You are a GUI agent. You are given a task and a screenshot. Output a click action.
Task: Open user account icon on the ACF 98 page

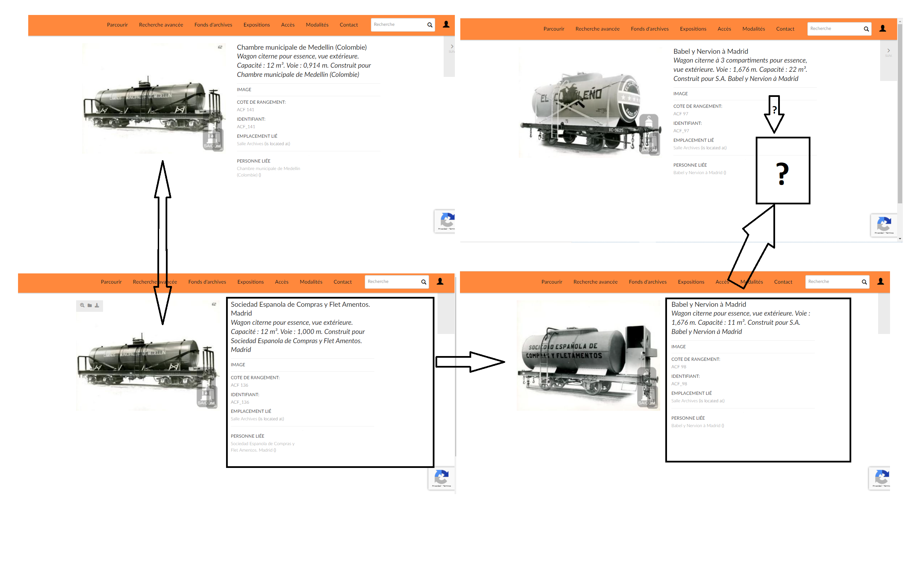[x=881, y=282]
